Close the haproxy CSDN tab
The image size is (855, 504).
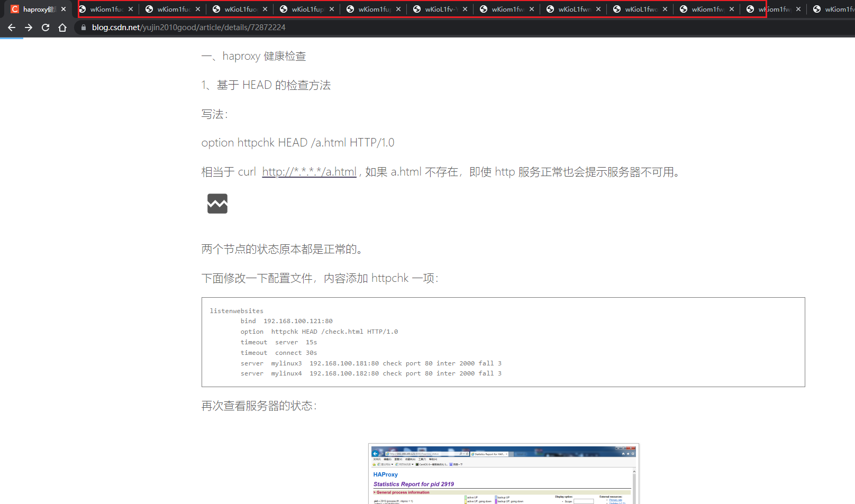(x=63, y=9)
